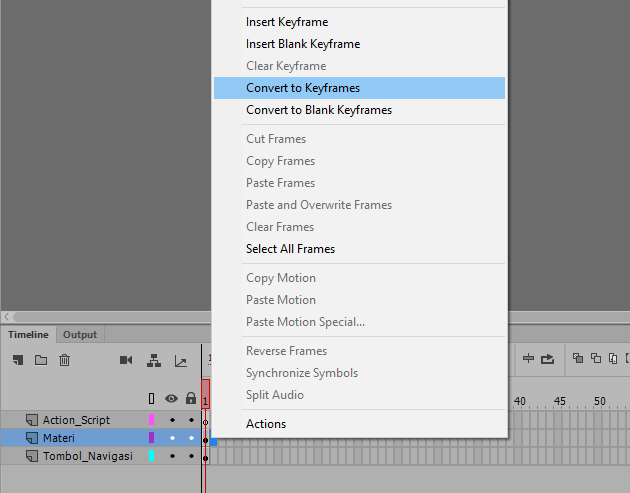Click Clear Frames menu entry
Viewport: 630px width, 493px height.
point(359,227)
